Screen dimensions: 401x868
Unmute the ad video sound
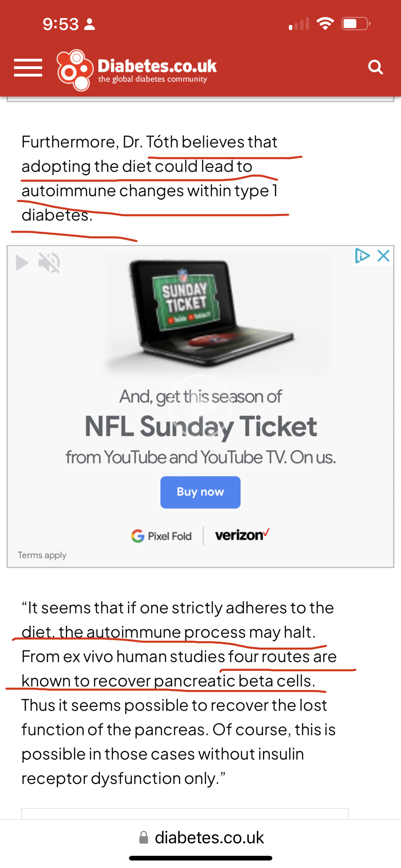[49, 263]
